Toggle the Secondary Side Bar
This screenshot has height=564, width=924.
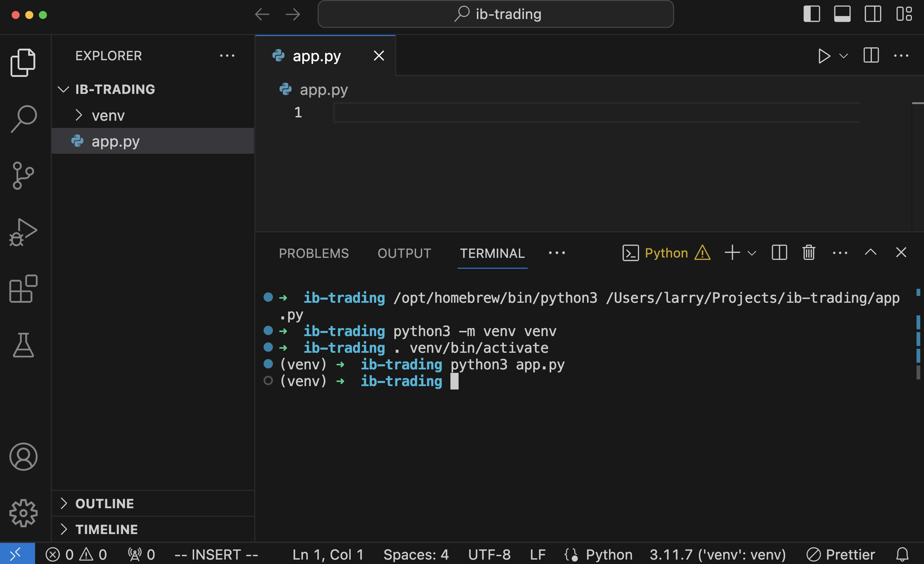[873, 14]
